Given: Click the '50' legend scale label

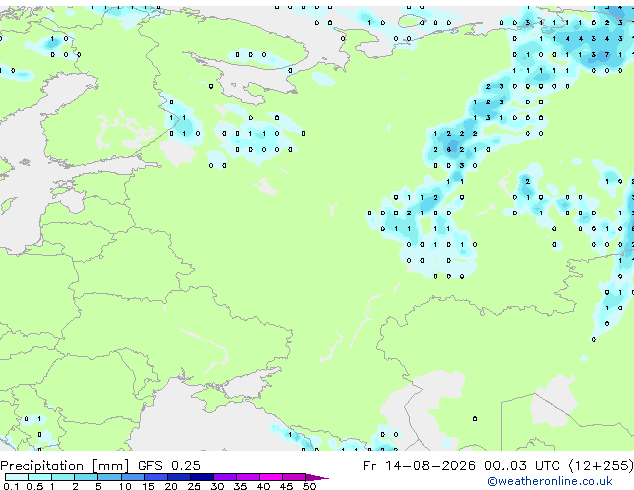Looking at the screenshot, I should [x=309, y=486].
